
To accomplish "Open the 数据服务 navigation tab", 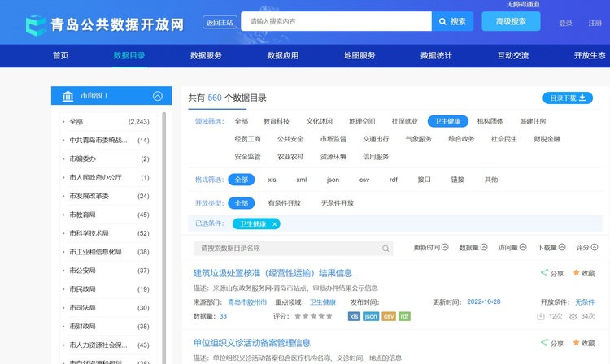I will 206,56.
